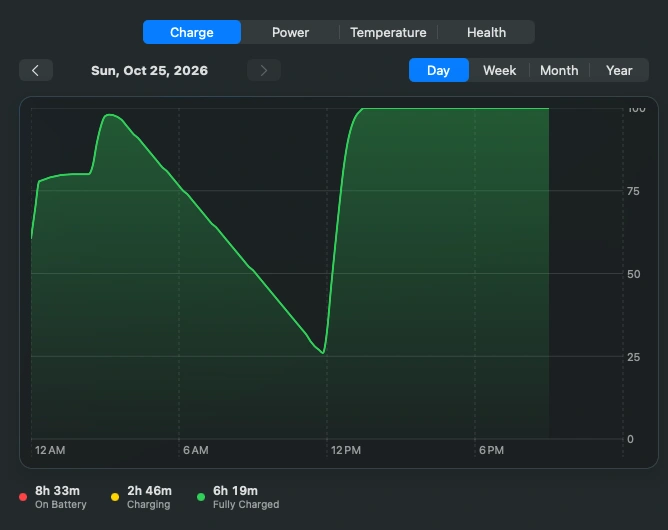The width and height of the screenshot is (668, 530).
Task: Click the charge curve low point near noon
Action: 323,353
